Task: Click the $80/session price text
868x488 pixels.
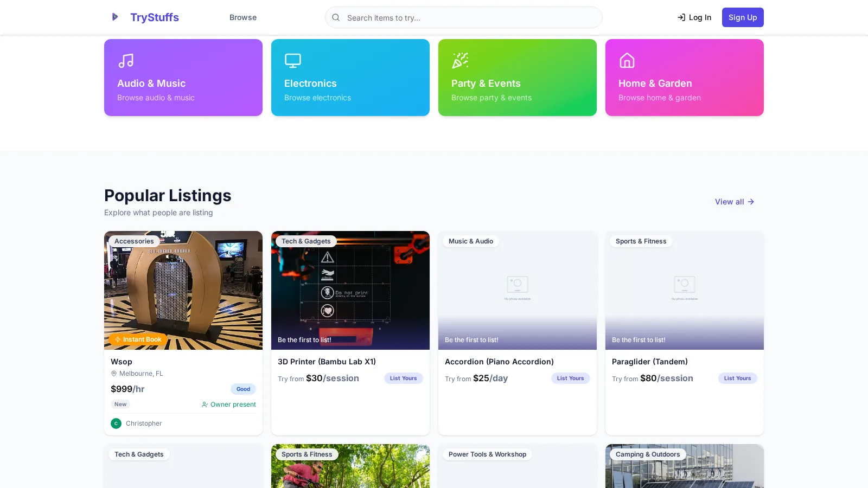Action: coord(667,378)
